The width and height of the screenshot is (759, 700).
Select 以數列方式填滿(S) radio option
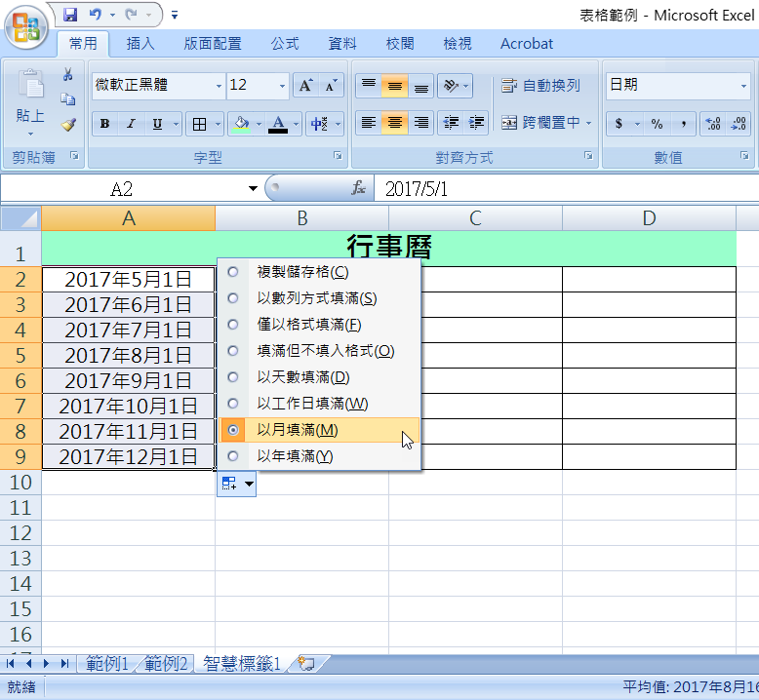tap(319, 298)
